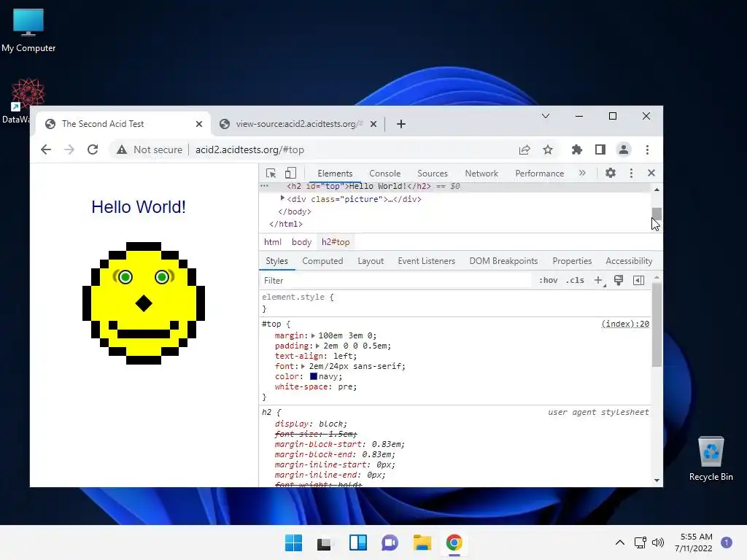Click the styles Filter input field
Screen dimensions: 747x560
[395, 281]
